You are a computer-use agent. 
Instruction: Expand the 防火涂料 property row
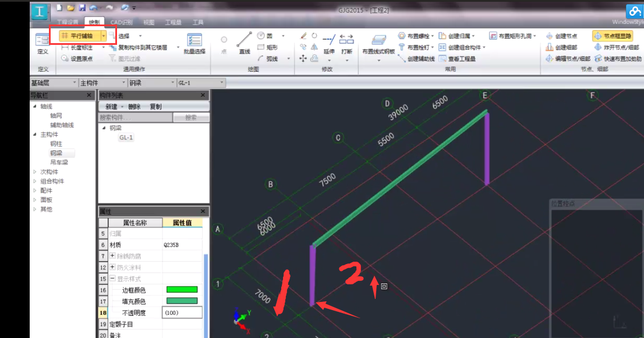112,267
